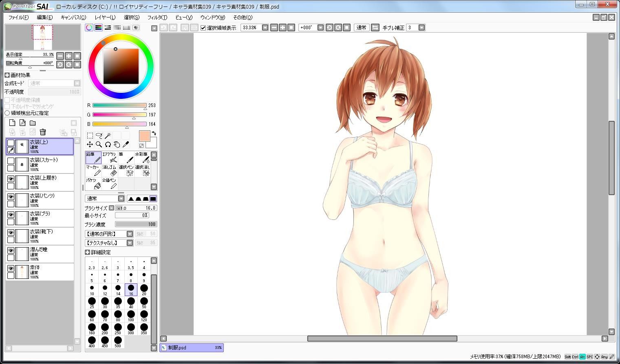This screenshot has width=620, height=364.
Task: Show the color wheel panel icon
Action: pyautogui.click(x=89, y=28)
